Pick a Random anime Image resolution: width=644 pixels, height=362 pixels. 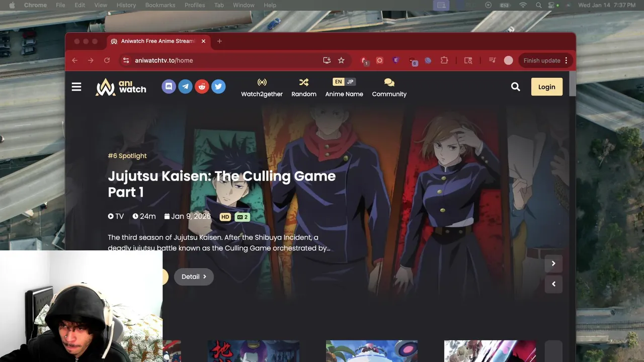(x=304, y=87)
